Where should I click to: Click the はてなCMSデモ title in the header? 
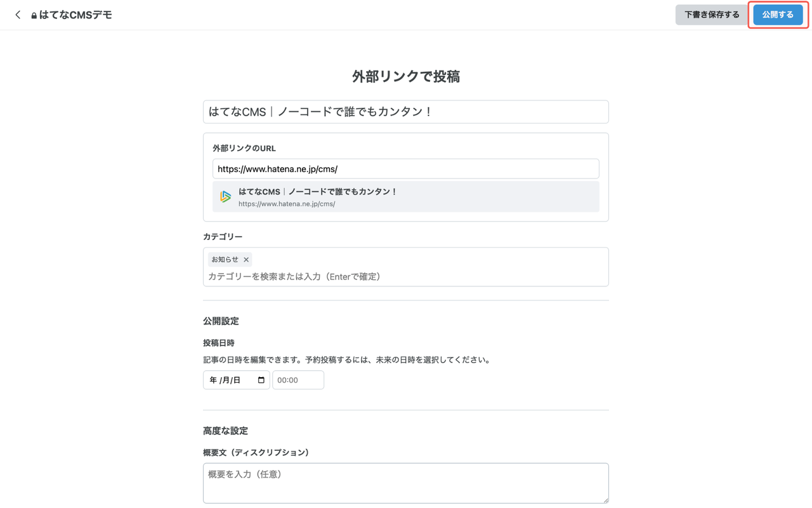coord(75,14)
